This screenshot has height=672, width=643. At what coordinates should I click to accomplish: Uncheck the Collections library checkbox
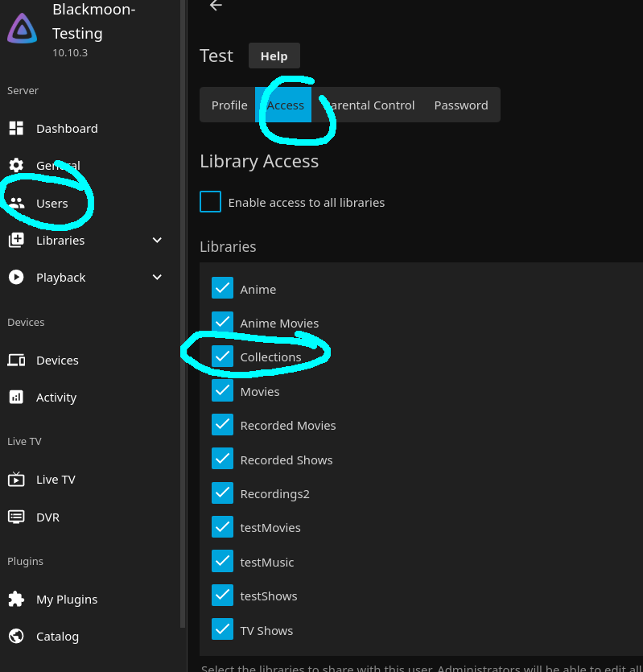222,357
